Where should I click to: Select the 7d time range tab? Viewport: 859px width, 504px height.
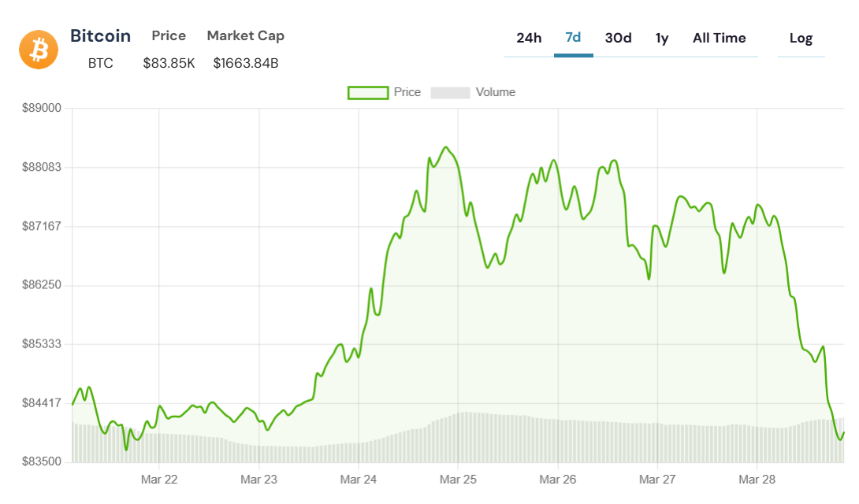click(x=573, y=39)
